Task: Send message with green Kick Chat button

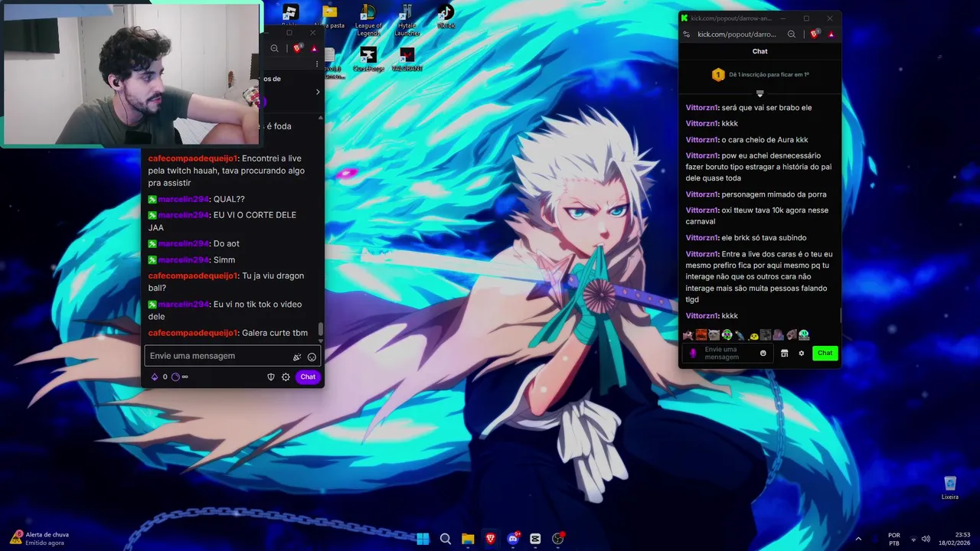Action: click(x=825, y=353)
